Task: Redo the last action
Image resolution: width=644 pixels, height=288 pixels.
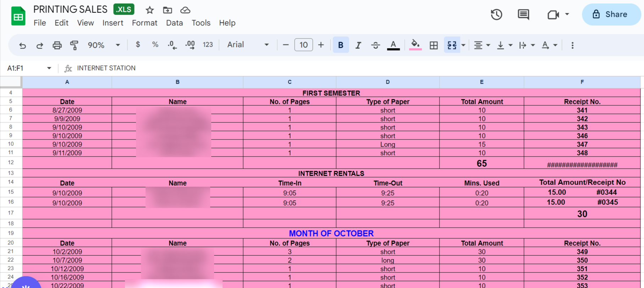Action: [40, 45]
